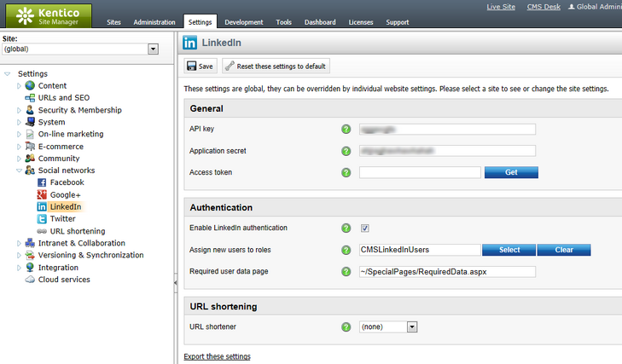Click the Versioning & Synchronization icon

pyautogui.click(x=30, y=255)
